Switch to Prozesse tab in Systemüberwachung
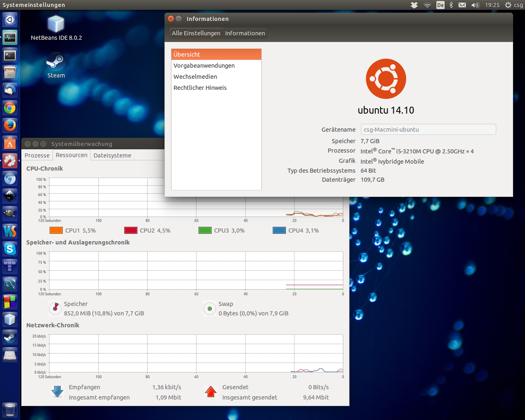Image resolution: width=525 pixels, height=420 pixels. (37, 155)
